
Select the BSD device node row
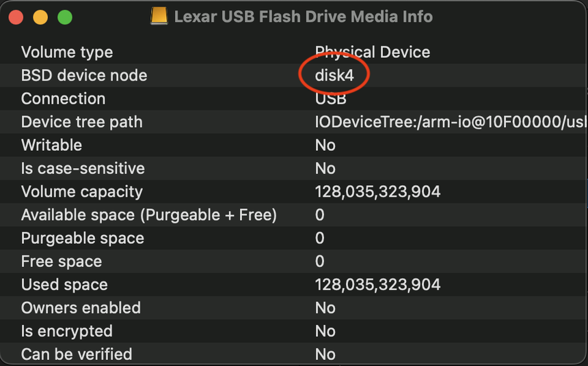84,75
